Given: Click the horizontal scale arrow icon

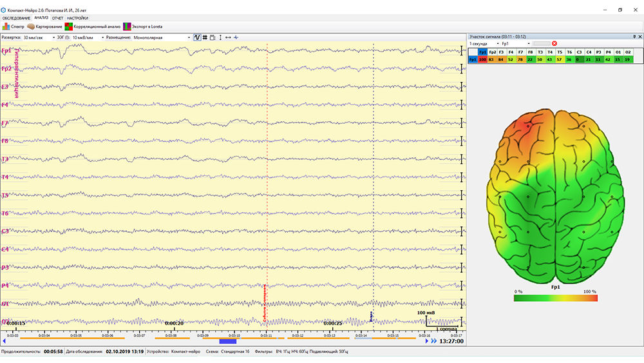Looking at the screenshot, I should coord(228,37).
